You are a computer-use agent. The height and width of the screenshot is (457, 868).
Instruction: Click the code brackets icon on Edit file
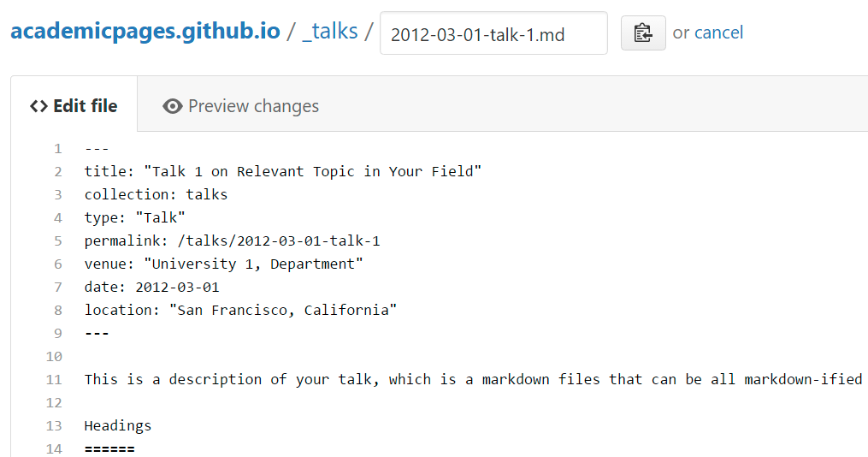point(38,106)
